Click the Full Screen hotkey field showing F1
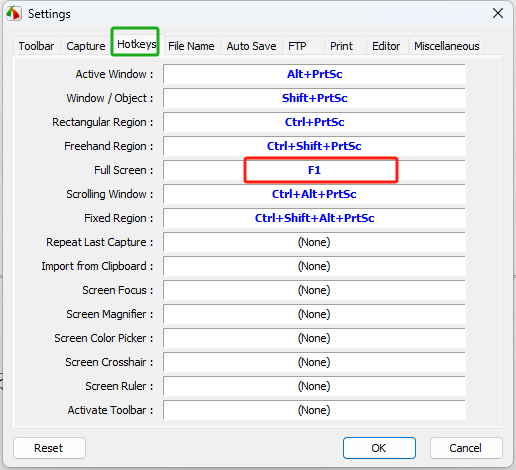The width and height of the screenshot is (516, 470). [314, 170]
